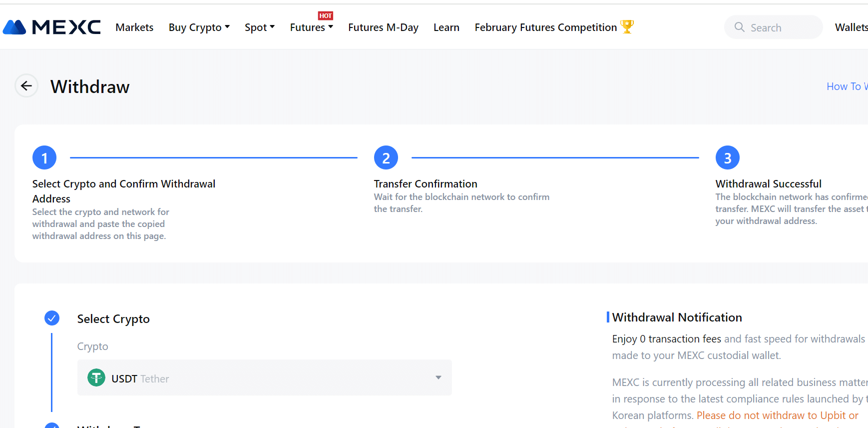
Task: Open February Futures Competition link
Action: [x=546, y=27]
